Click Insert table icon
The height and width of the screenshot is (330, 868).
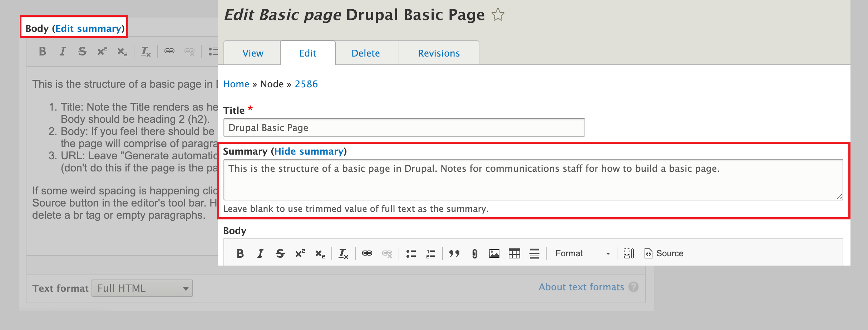click(x=514, y=253)
